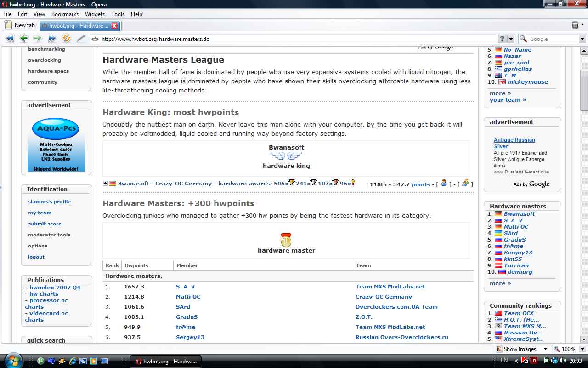Open the S_A_V member link in the table
The height and width of the screenshot is (368, 588).
point(185,287)
